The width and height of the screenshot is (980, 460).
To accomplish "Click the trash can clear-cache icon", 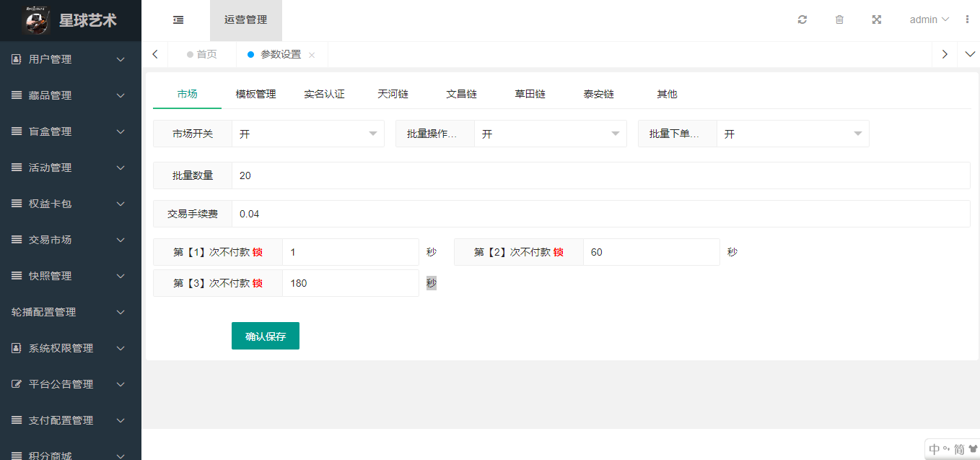I will [839, 20].
